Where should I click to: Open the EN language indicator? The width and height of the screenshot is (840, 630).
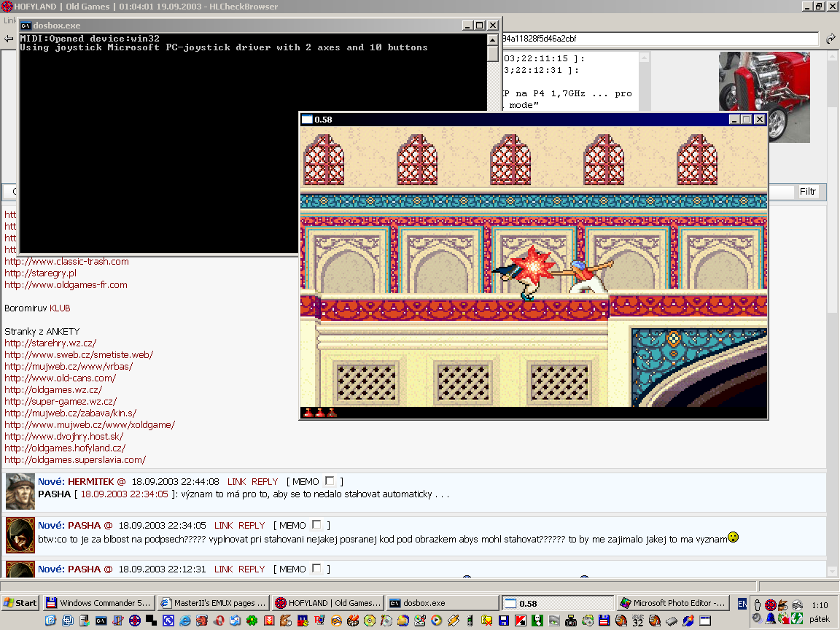click(x=742, y=604)
